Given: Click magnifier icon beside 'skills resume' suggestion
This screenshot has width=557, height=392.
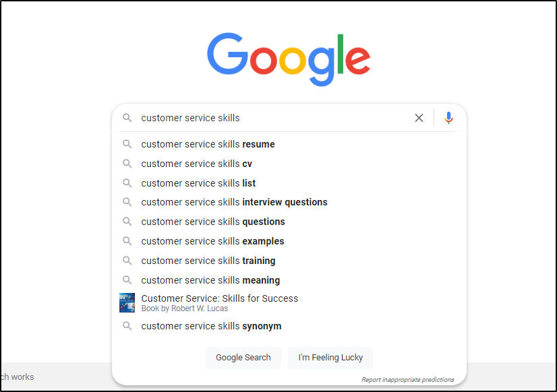Looking at the screenshot, I should point(127,144).
